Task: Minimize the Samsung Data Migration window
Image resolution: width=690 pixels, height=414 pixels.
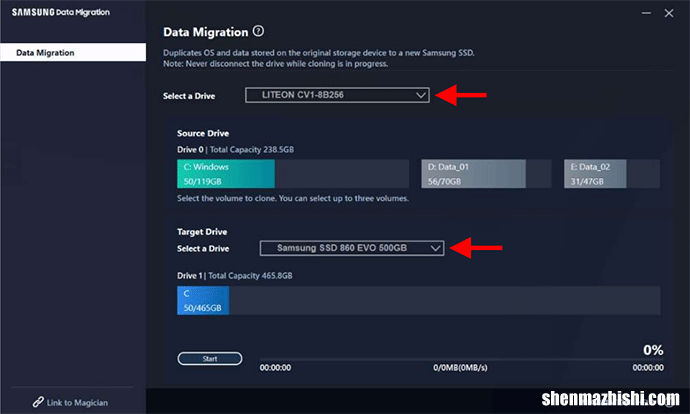Action: (646, 13)
